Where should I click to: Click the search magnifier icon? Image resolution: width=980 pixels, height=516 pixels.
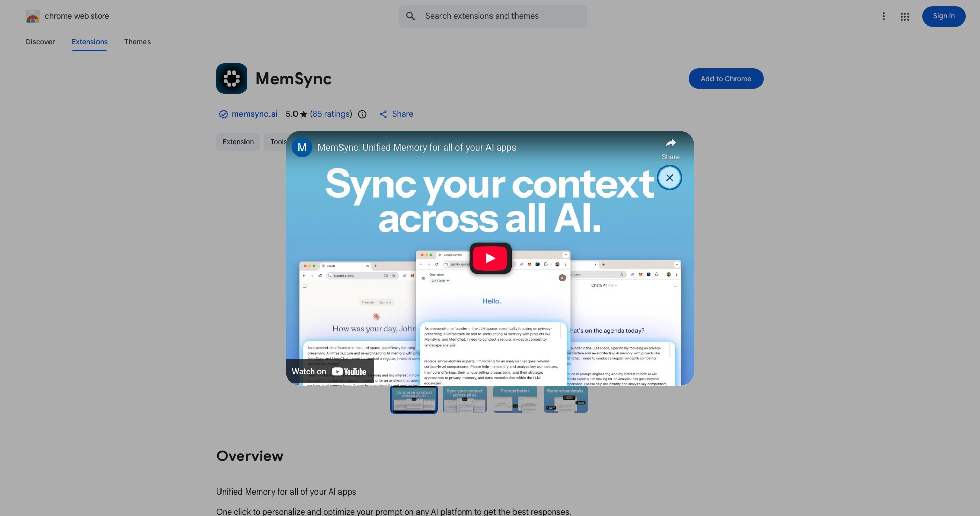point(410,16)
